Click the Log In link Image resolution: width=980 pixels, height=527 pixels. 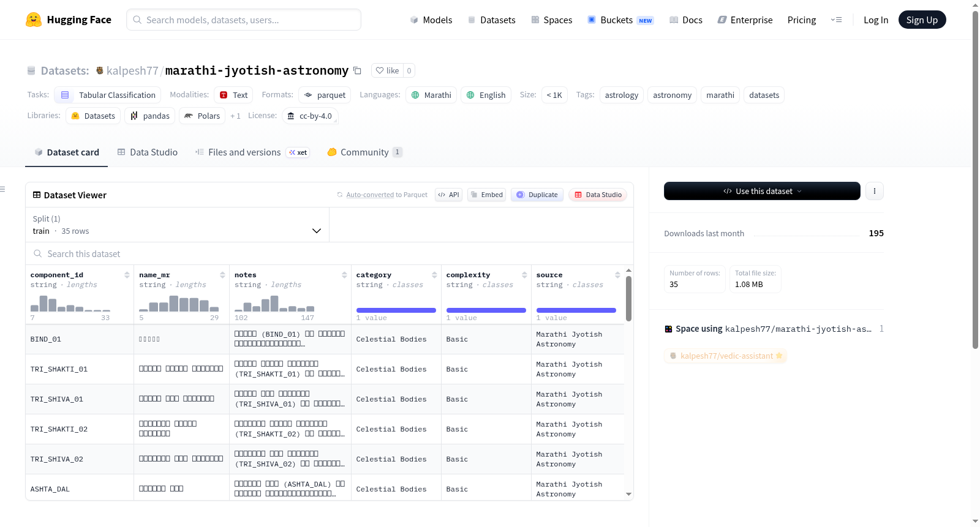[x=876, y=20]
